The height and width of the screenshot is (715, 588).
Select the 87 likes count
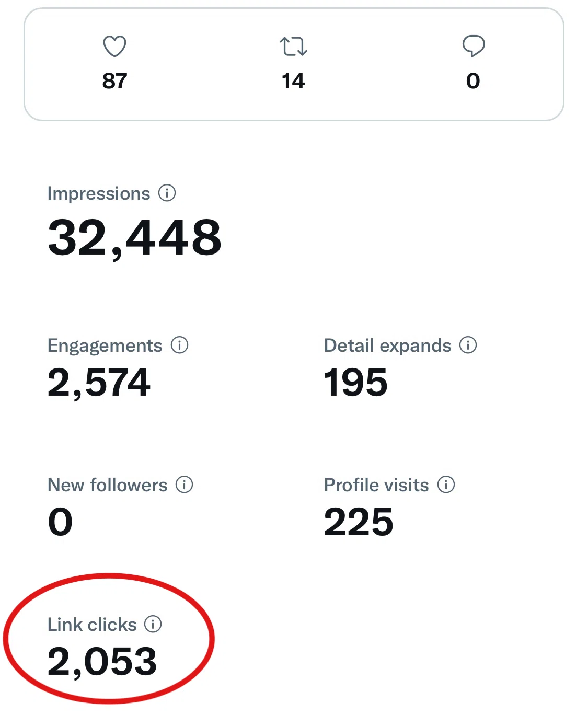(114, 81)
